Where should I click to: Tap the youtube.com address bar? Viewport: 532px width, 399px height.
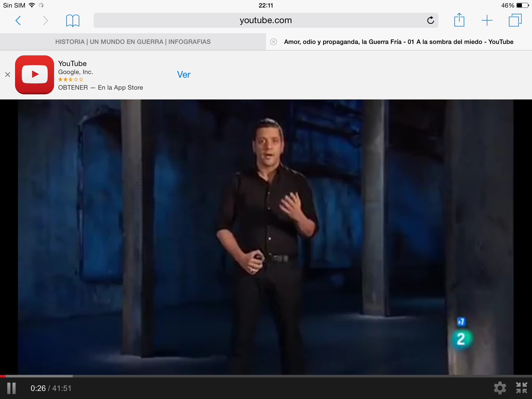click(x=266, y=20)
